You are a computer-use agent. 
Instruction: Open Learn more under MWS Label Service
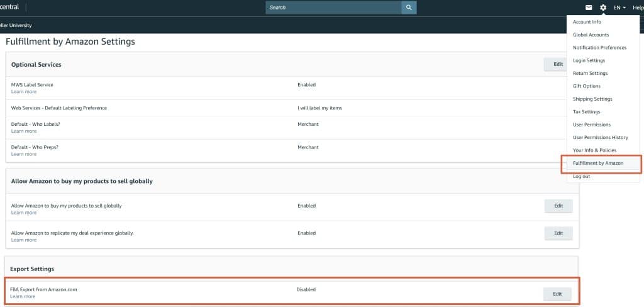click(24, 92)
